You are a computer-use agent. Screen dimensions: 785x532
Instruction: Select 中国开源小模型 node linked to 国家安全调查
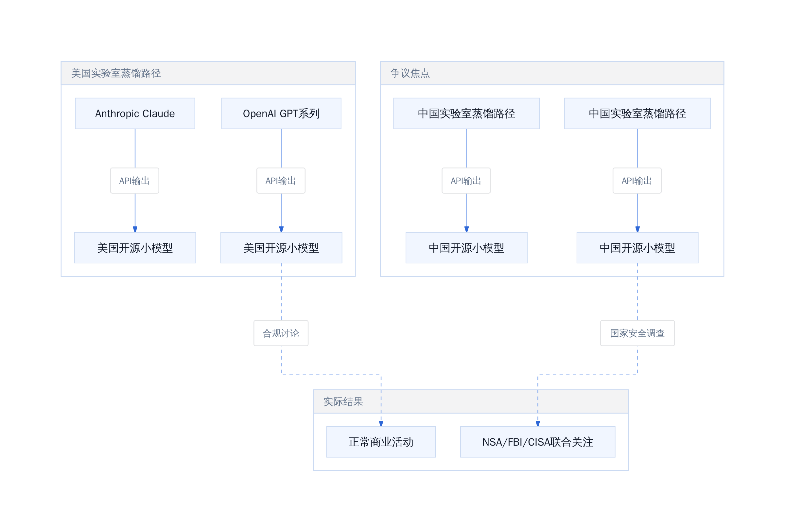[637, 248]
